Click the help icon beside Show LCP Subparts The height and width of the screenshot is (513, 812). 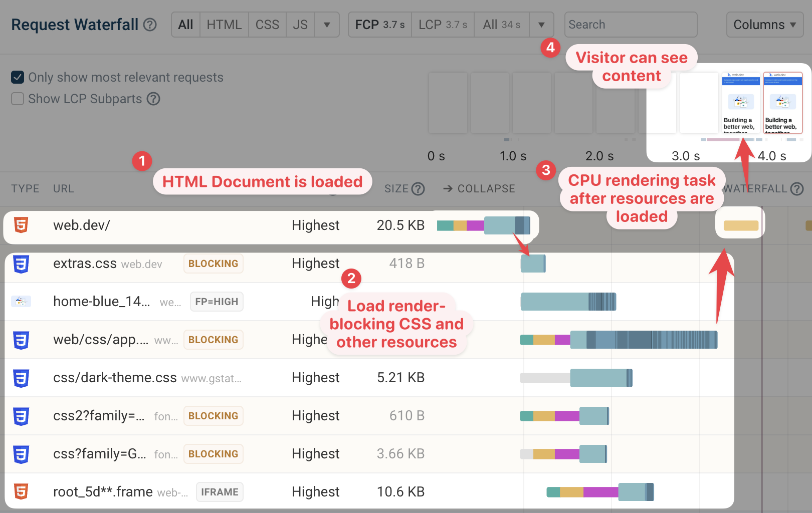point(153,99)
